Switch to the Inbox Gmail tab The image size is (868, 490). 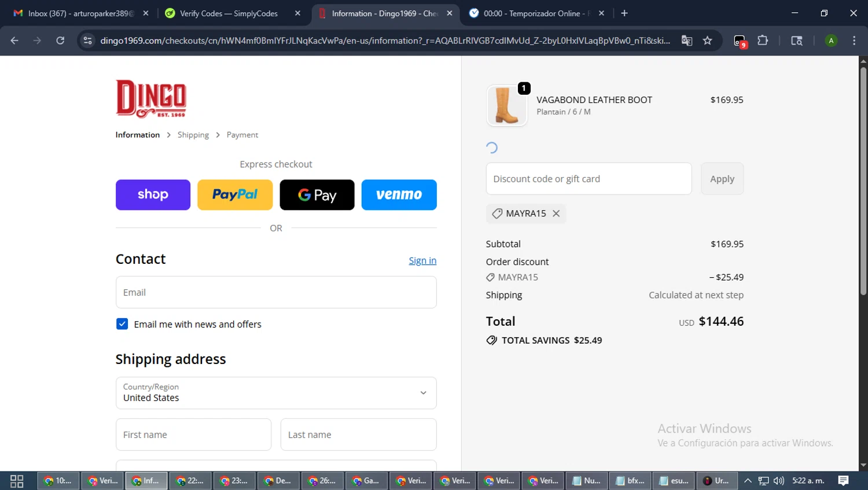(80, 13)
